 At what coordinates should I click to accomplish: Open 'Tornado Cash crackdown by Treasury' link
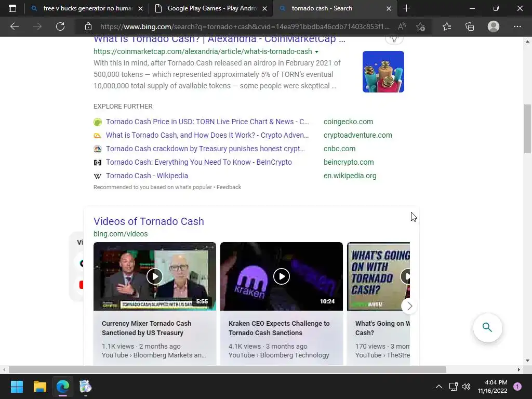[205, 149]
